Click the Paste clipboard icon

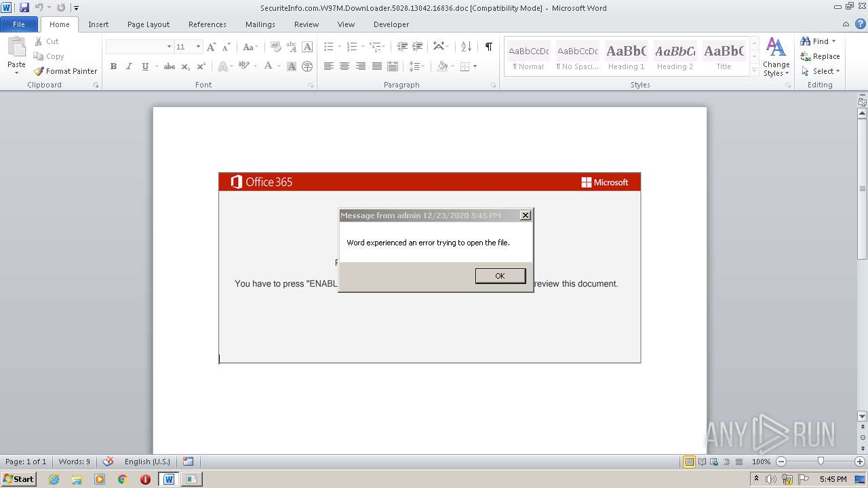(x=16, y=49)
